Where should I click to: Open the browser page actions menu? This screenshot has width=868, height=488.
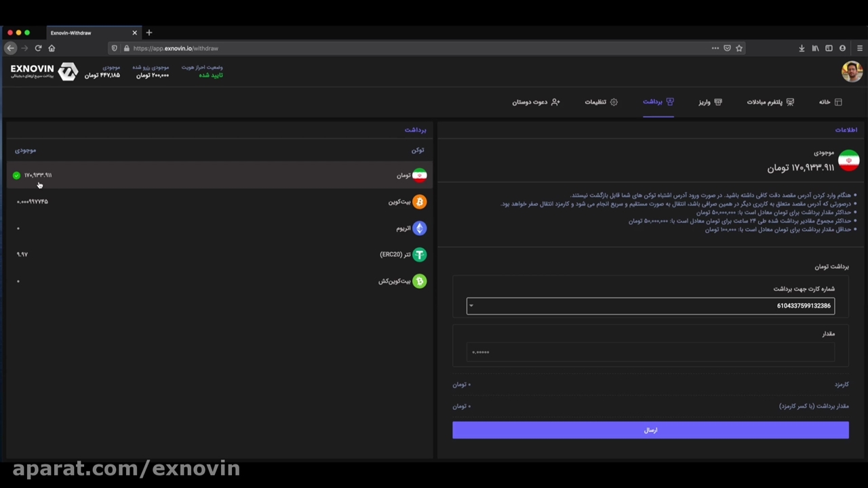tap(715, 48)
